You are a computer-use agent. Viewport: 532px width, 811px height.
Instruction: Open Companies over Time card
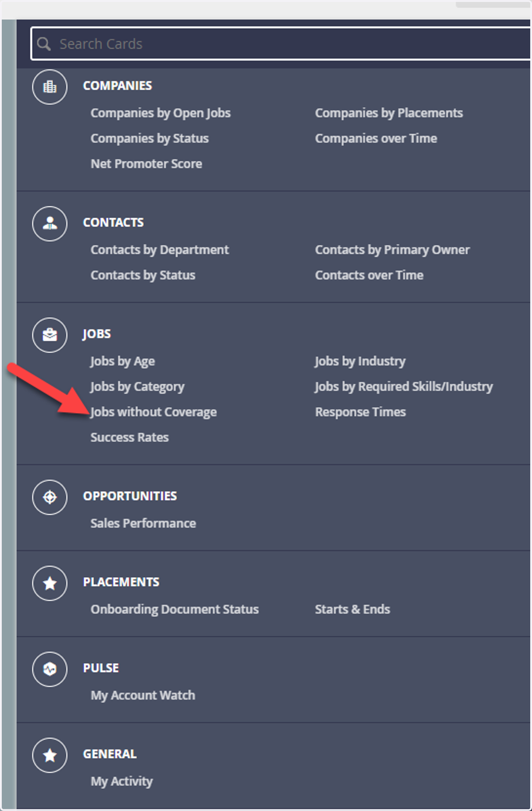376,138
